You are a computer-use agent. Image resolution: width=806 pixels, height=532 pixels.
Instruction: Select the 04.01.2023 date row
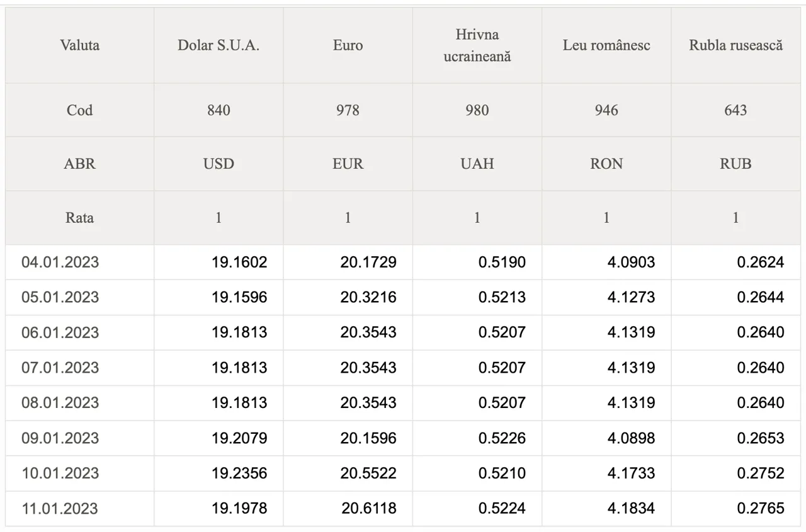click(403, 262)
